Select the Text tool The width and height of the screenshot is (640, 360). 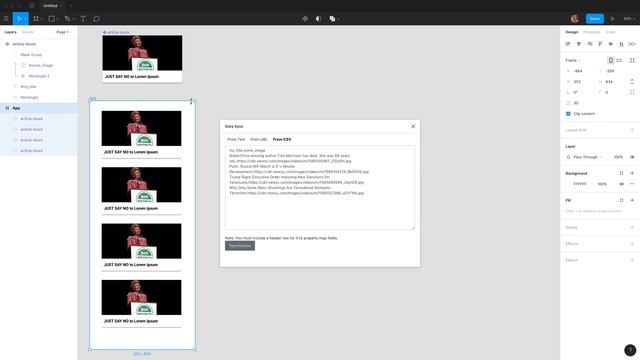(83, 19)
